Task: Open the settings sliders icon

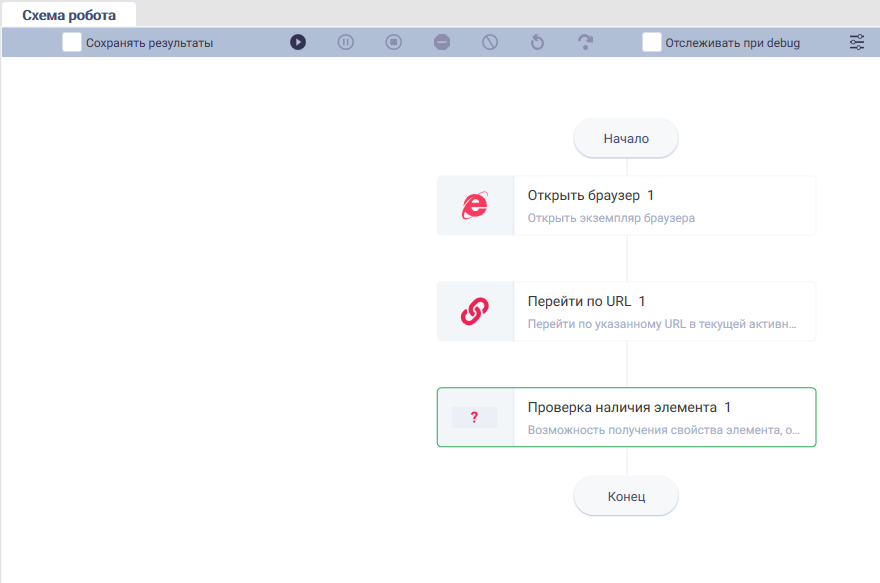Action: point(857,42)
